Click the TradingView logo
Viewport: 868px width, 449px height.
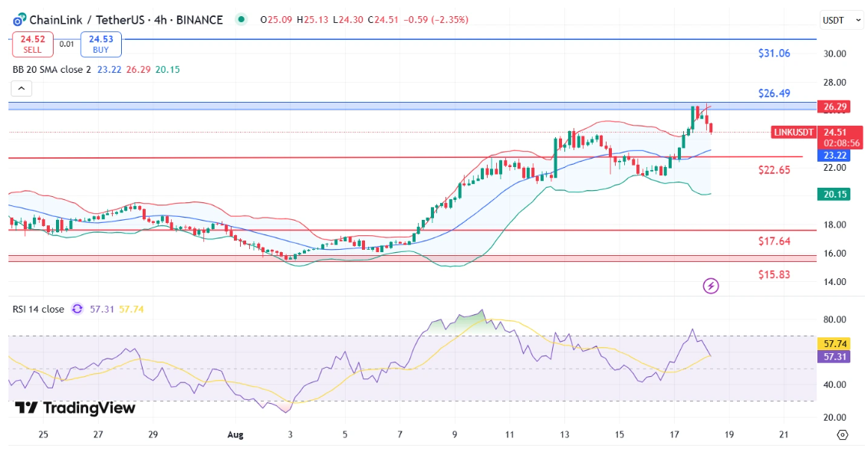tap(74, 408)
